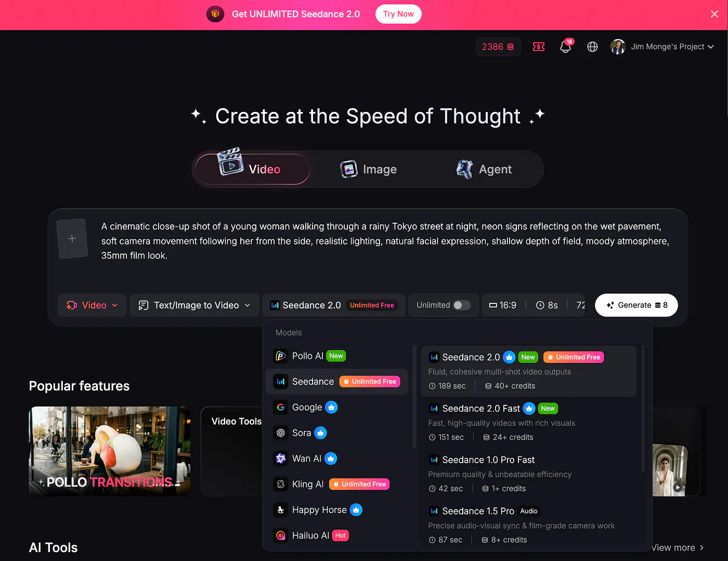
Task: Select Hailuo AI in models list
Action: point(336,535)
